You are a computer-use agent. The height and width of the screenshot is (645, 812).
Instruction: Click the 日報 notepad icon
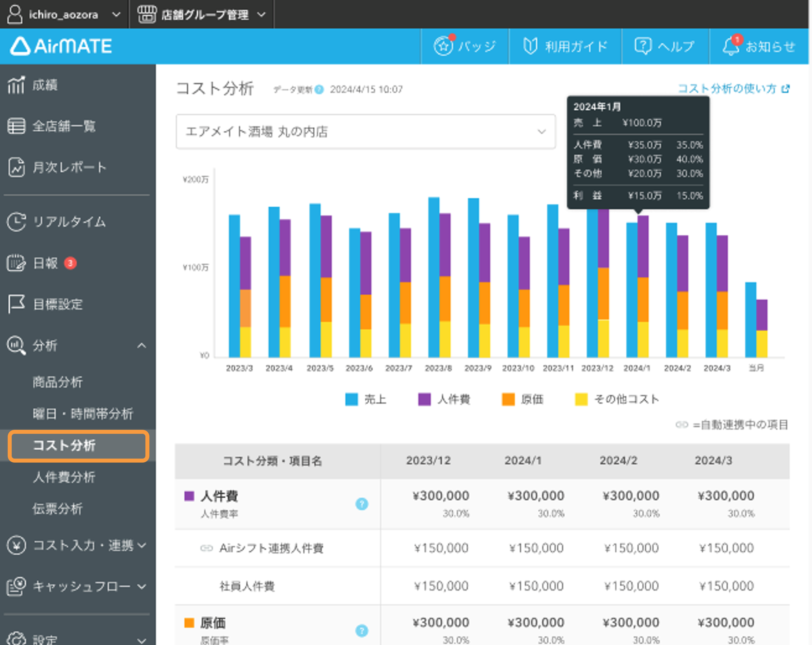(x=16, y=263)
